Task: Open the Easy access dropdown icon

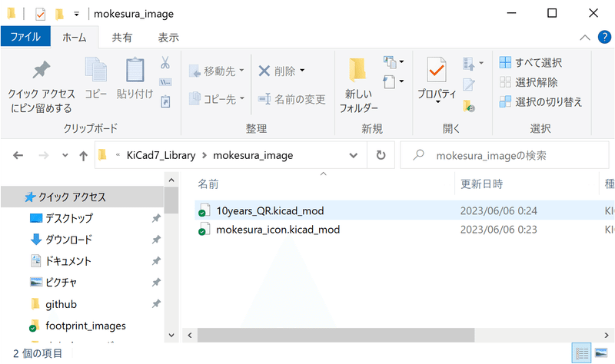Action: pos(394,81)
